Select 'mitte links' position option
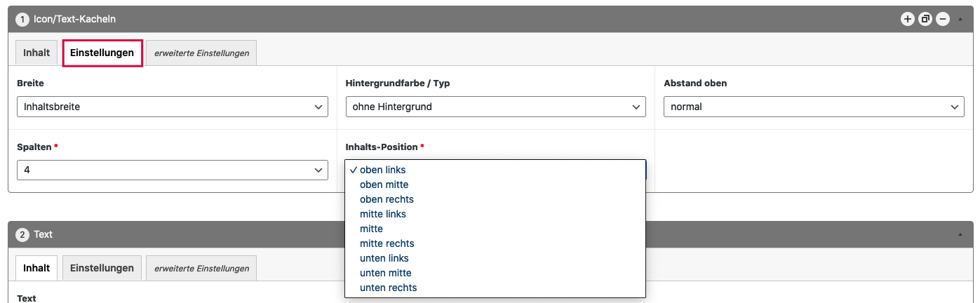 point(382,214)
